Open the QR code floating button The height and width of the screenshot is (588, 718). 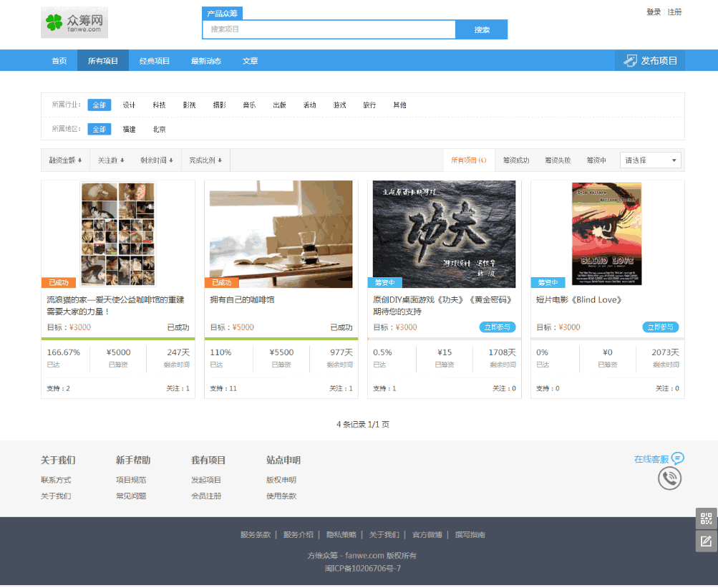coord(706,519)
